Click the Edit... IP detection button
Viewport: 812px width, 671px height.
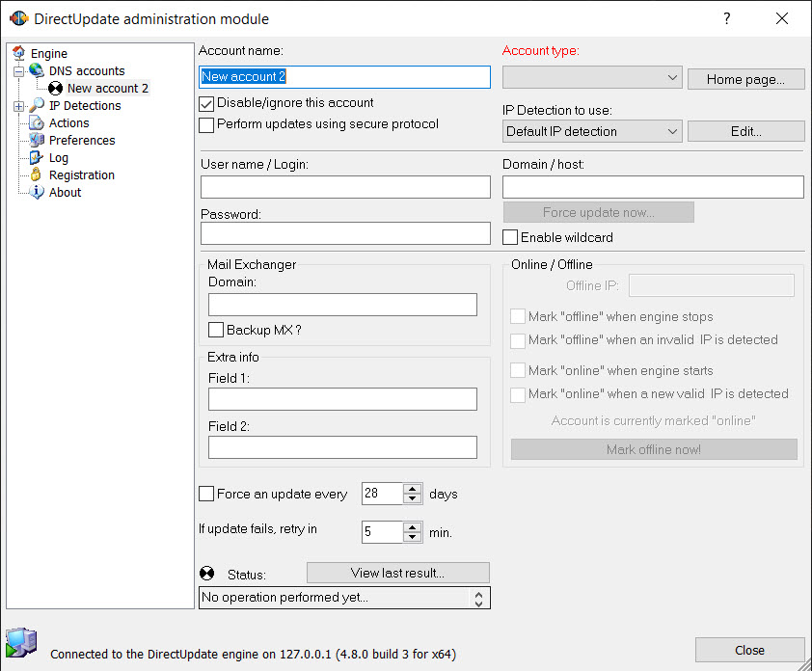745,131
